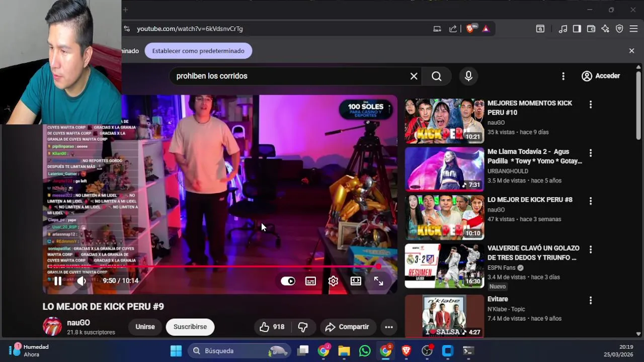Click the Acceder sign-in button
This screenshot has width=644, height=362.
click(601, 76)
